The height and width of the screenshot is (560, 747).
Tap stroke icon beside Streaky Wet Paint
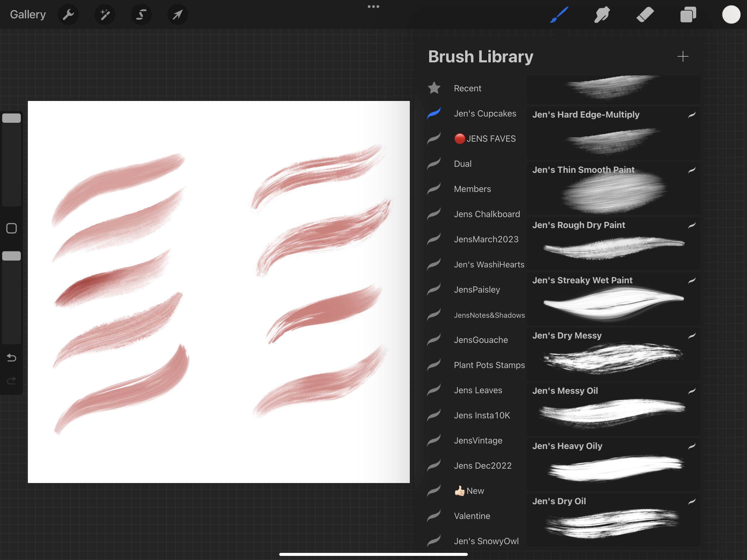(691, 281)
